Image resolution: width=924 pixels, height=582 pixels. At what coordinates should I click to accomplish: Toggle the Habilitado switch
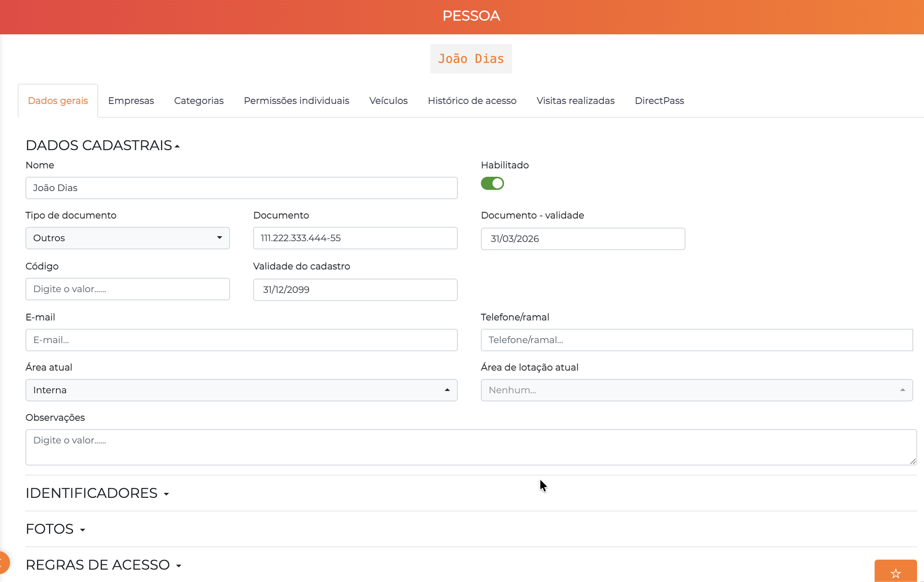[x=492, y=183]
